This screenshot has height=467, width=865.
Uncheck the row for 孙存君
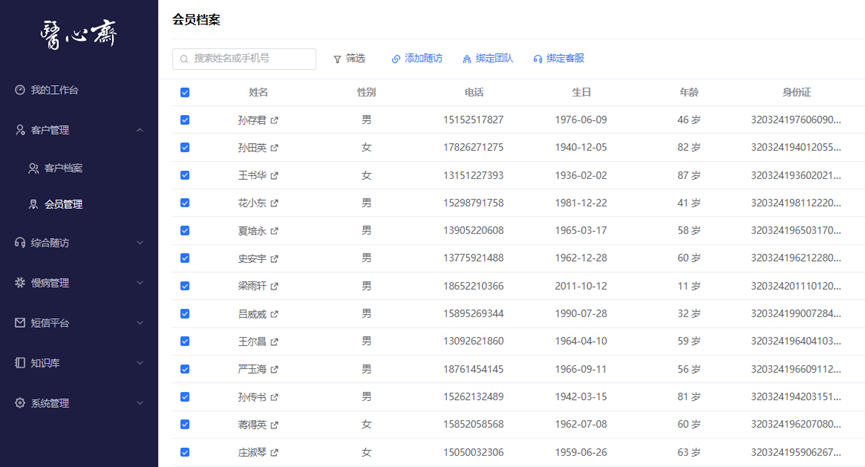pos(185,120)
